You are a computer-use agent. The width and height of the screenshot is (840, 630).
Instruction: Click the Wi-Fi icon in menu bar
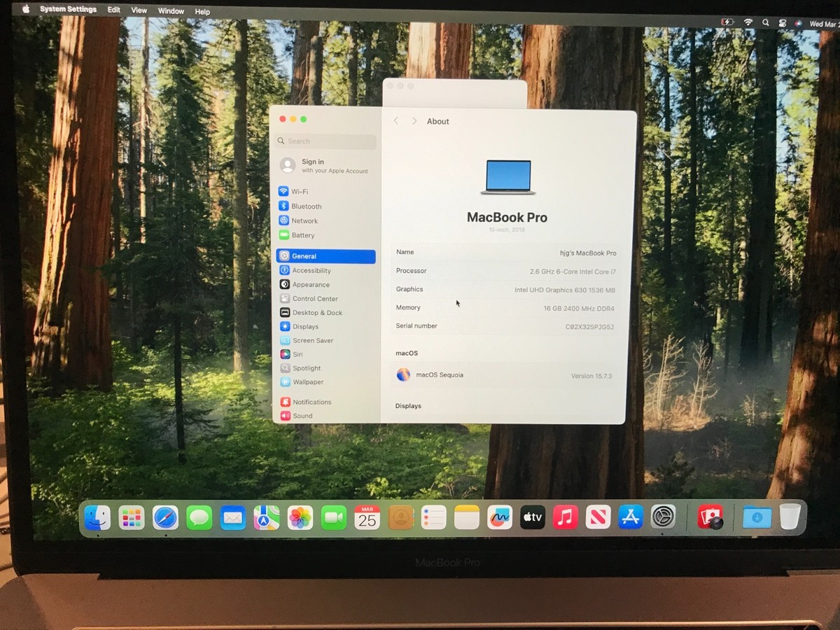748,22
